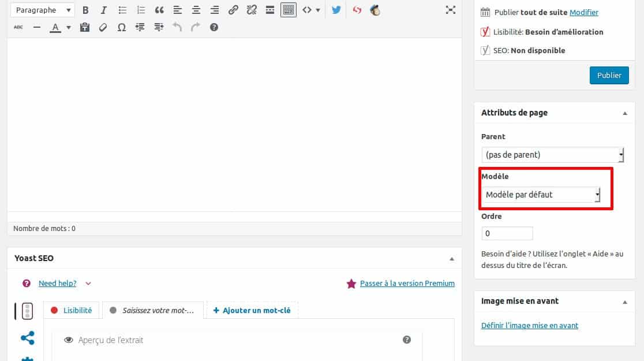
Task: Undo the last editor action
Action: pos(177,27)
